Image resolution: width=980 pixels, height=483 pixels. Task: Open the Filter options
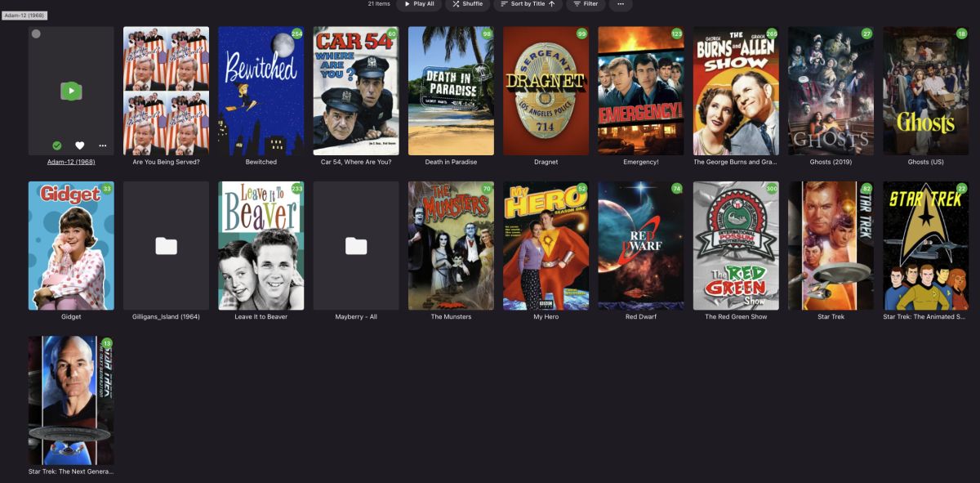[586, 4]
